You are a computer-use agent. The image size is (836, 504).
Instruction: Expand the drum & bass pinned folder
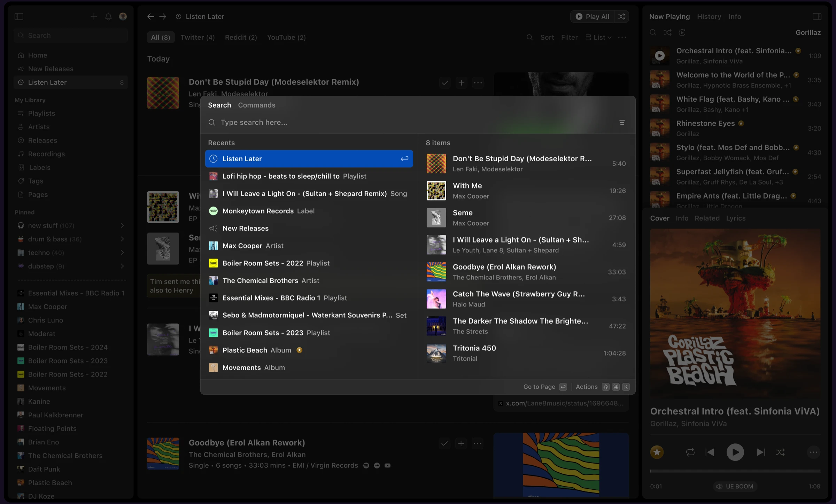(122, 239)
